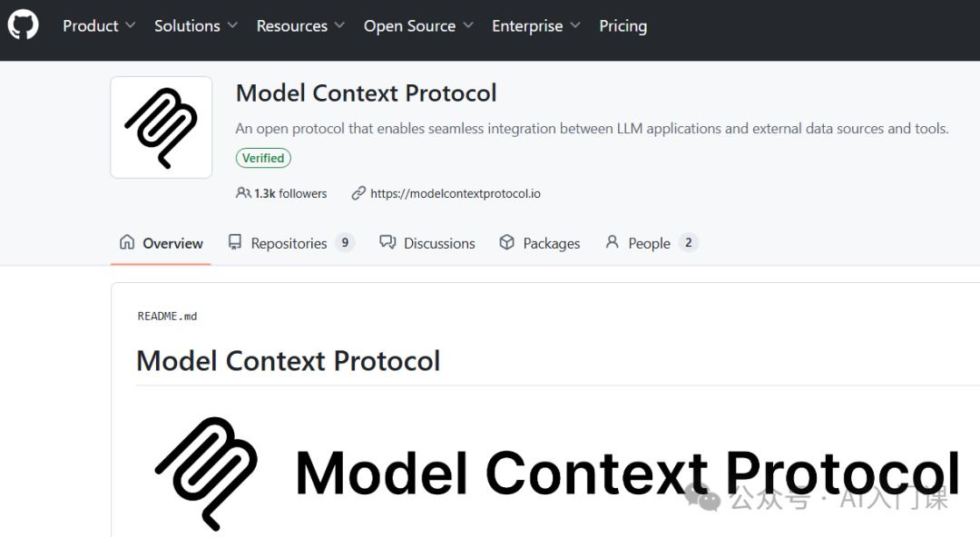Click the Packages cube icon

507,242
